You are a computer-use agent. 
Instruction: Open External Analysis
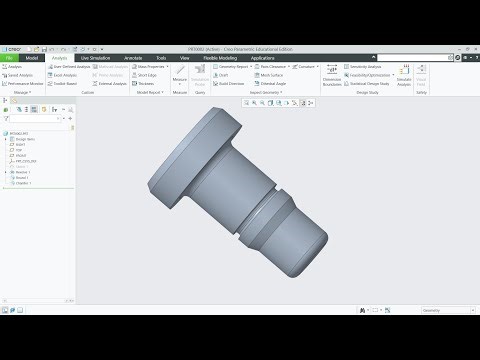[x=110, y=84]
